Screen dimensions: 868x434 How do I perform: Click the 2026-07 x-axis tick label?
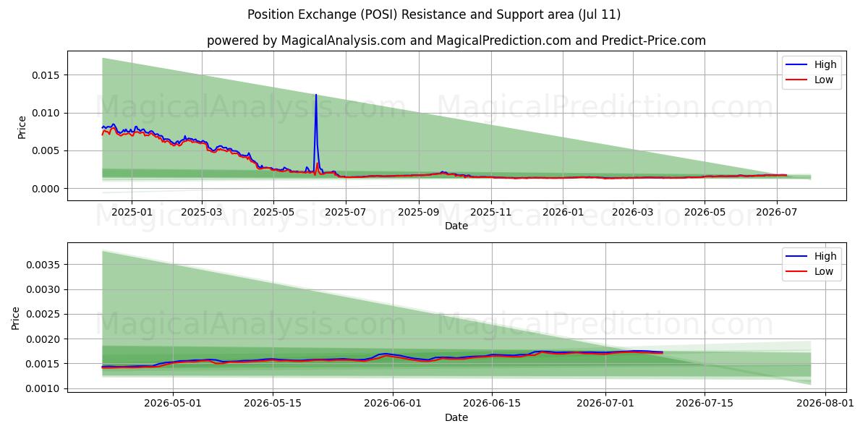tap(777, 212)
